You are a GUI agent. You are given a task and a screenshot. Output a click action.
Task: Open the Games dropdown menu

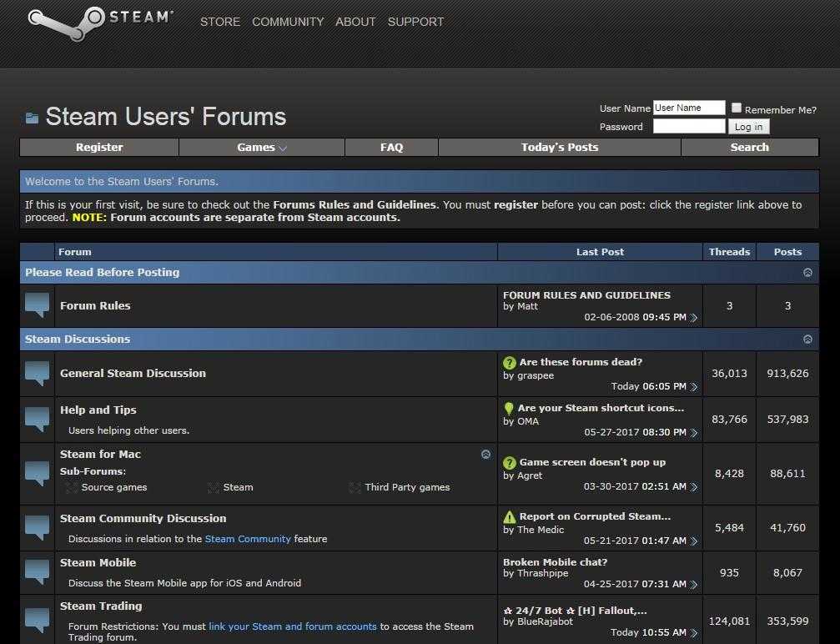261,148
